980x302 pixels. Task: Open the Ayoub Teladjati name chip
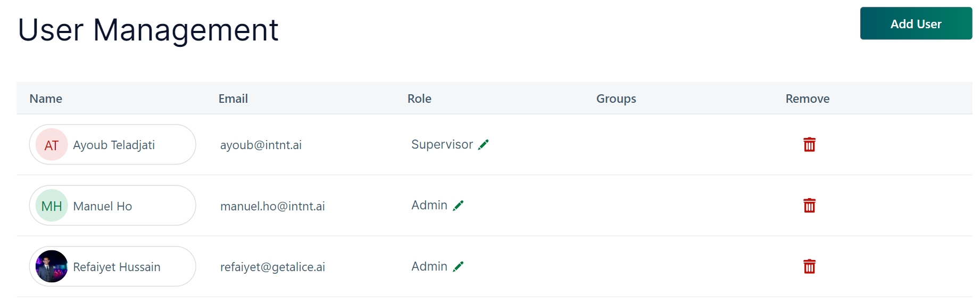click(x=114, y=145)
